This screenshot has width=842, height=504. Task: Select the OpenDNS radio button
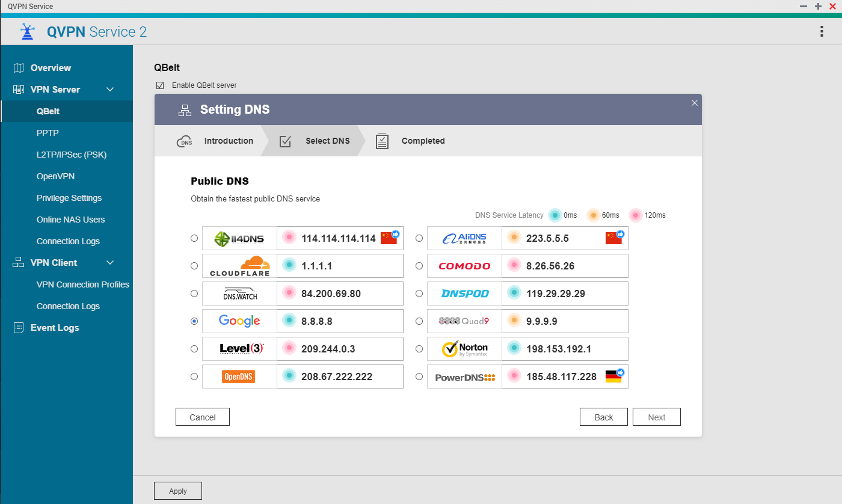coord(194,376)
